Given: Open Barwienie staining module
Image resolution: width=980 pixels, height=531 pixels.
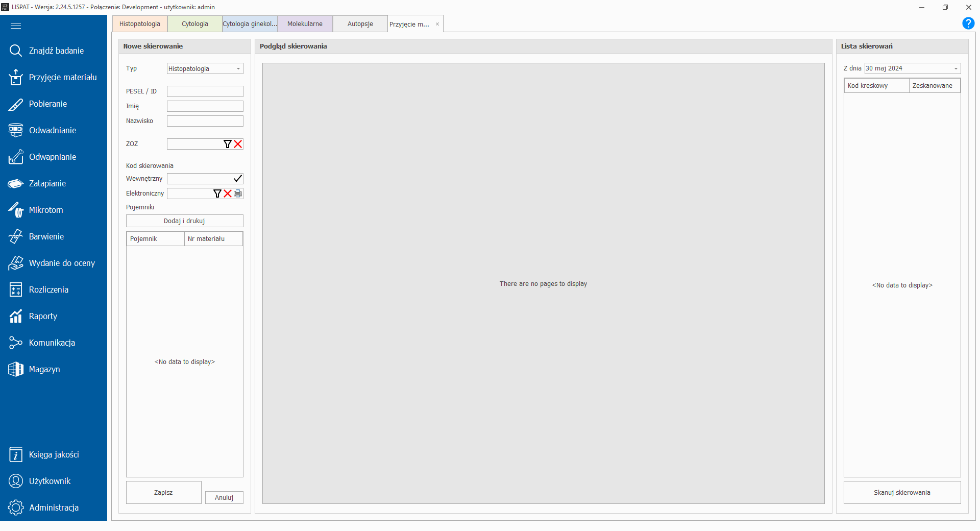Looking at the screenshot, I should [x=16, y=236].
